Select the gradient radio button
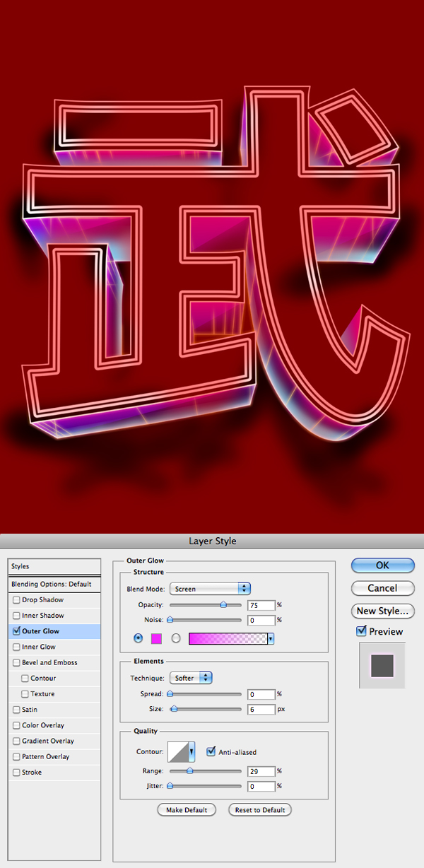The image size is (424, 868). click(x=176, y=638)
